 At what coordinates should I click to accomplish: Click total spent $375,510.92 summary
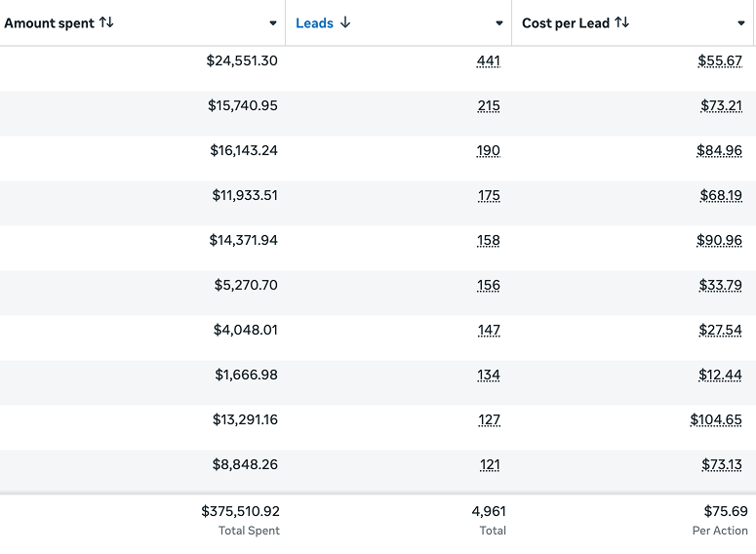[240, 511]
